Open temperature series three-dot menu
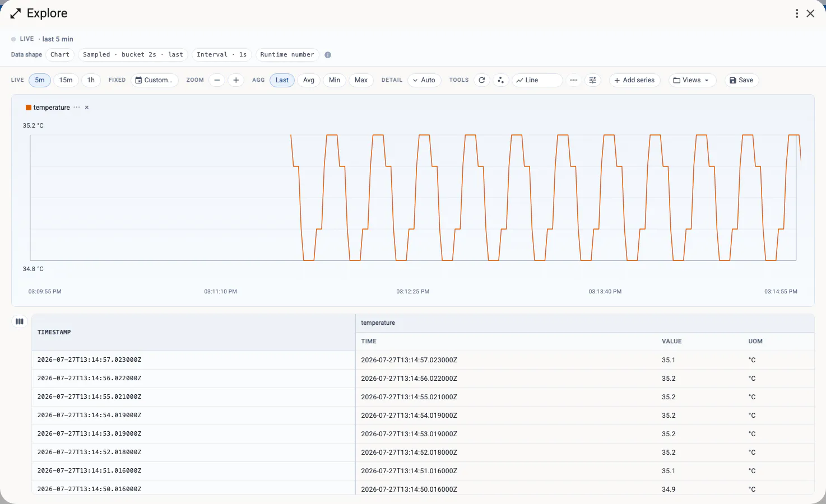 77,108
